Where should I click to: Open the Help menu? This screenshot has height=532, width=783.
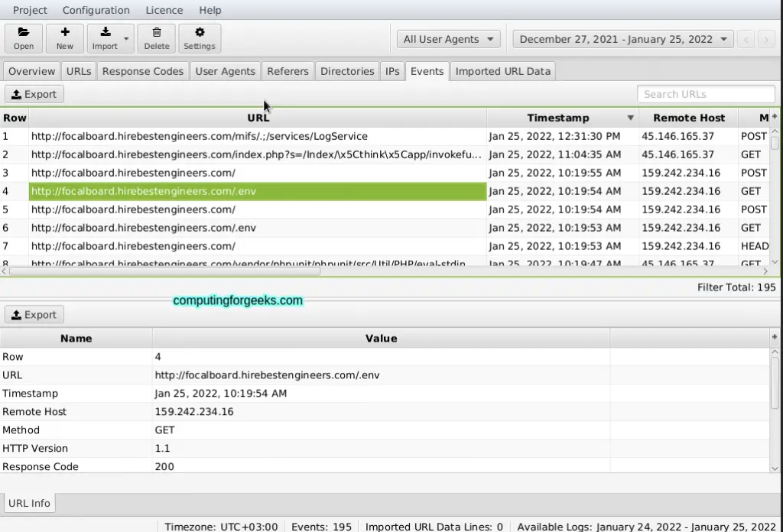tap(210, 10)
